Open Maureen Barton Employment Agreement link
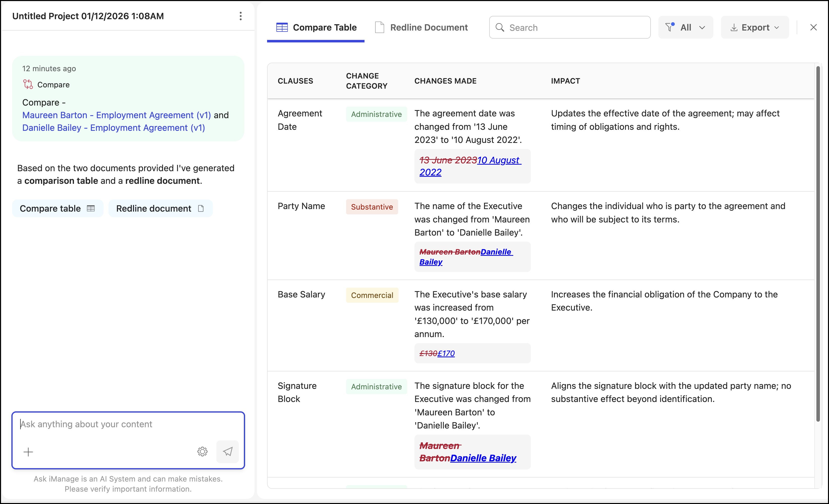Screen dimensions: 829x504 [116, 115]
